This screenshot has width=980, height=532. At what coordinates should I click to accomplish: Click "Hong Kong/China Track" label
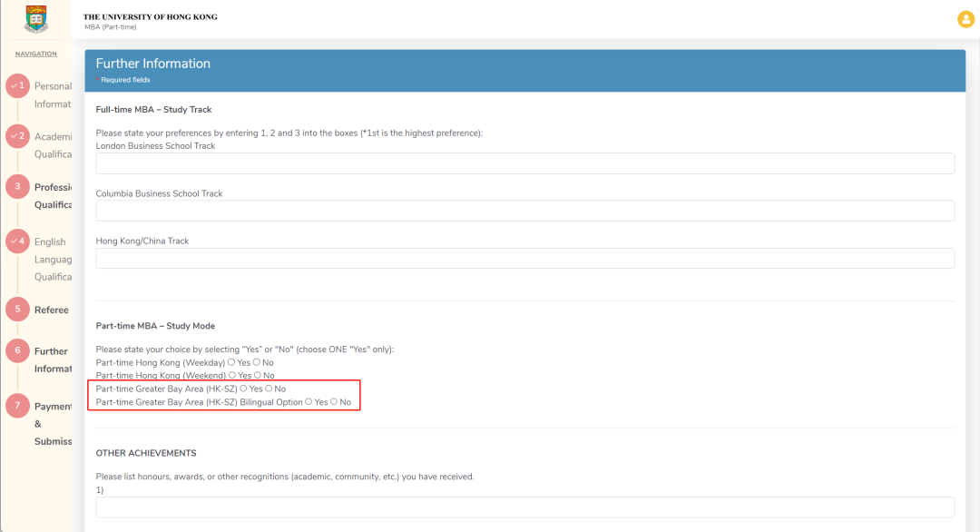142,241
